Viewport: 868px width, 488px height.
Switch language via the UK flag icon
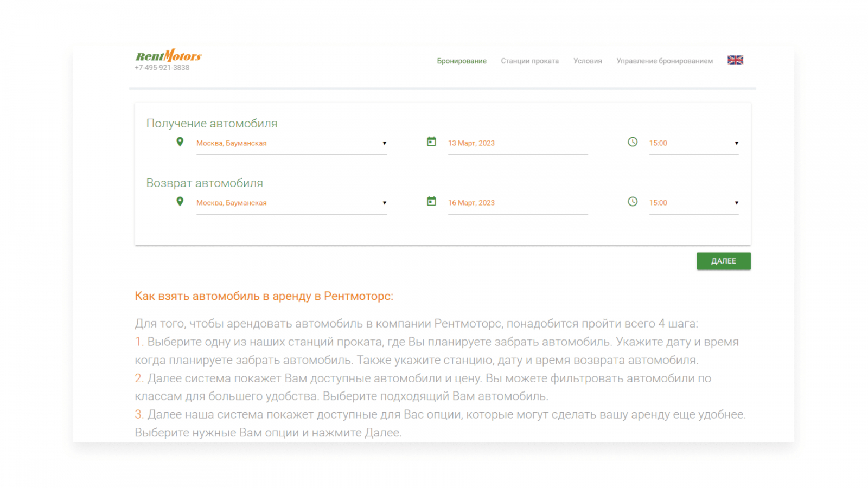click(x=735, y=60)
